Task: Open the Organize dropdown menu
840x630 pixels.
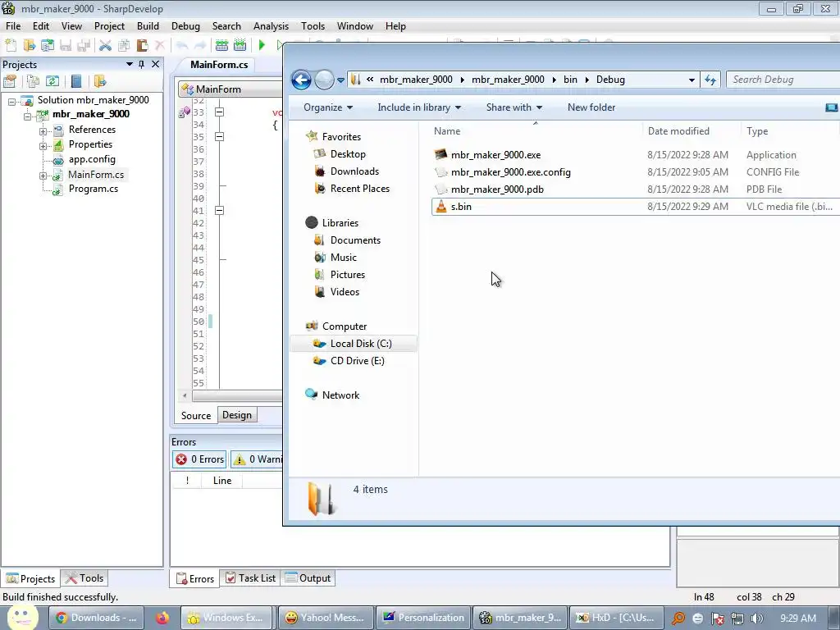Action: [328, 107]
